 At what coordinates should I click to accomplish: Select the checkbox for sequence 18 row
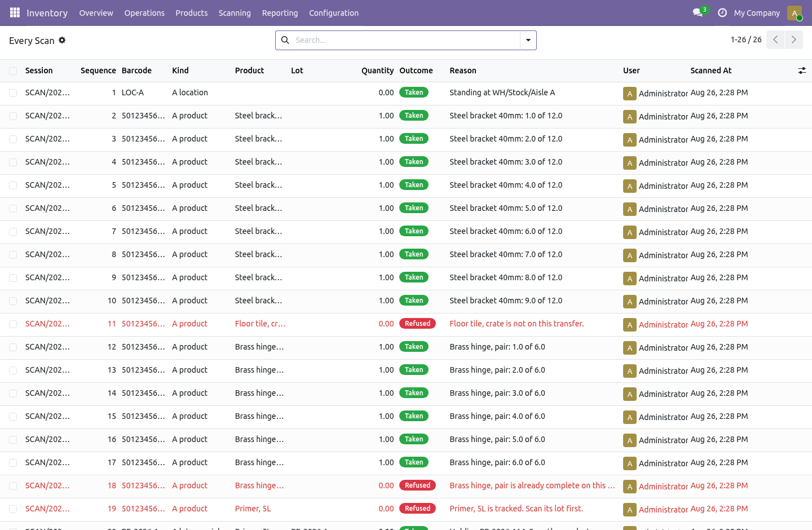coord(13,485)
